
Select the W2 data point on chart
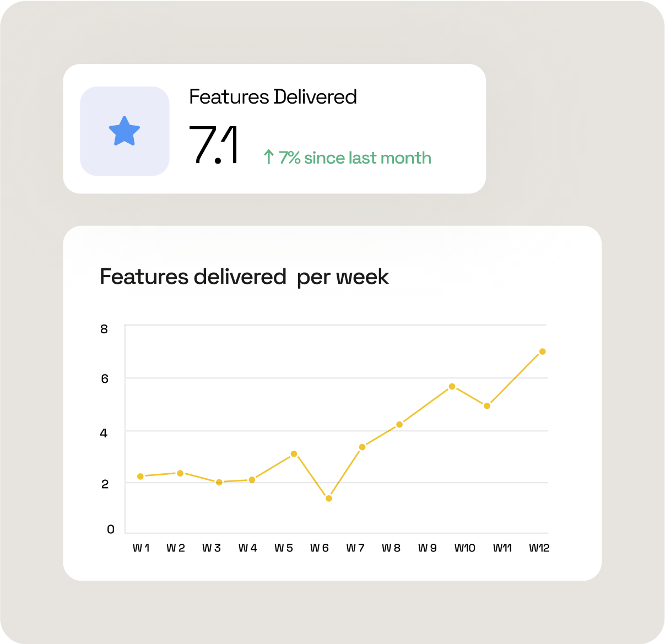pyautogui.click(x=180, y=473)
